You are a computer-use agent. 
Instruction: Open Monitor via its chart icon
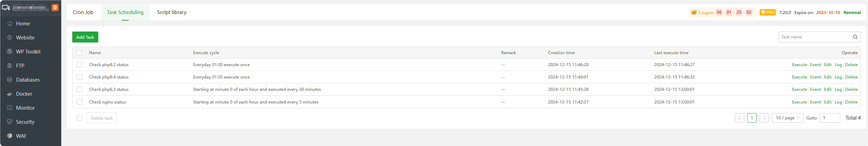coord(10,108)
